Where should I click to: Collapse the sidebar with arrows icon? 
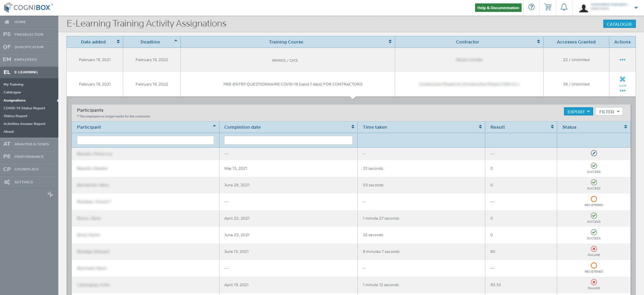coord(50,195)
